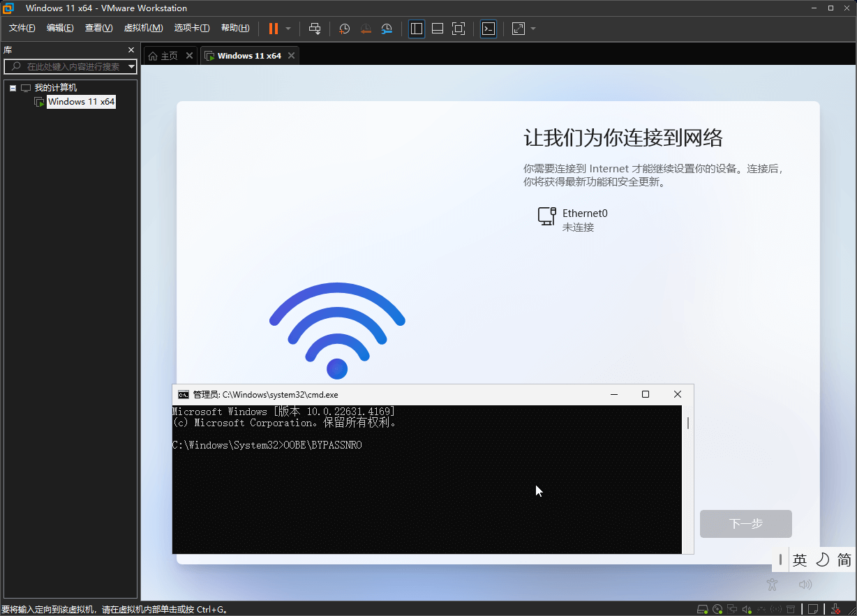The width and height of the screenshot is (857, 616).
Task: Click the message log note icon
Action: [813, 610]
